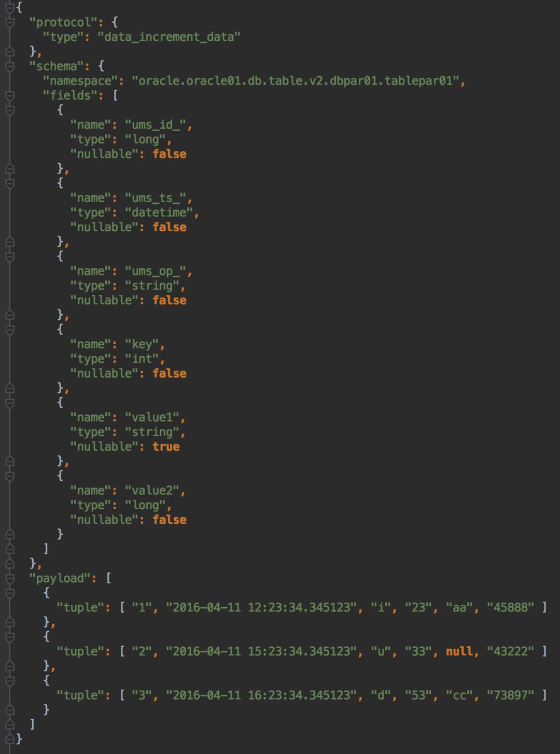Screen dimensions: 560x754
Task: Click the "payload" key text
Action: tap(59, 578)
